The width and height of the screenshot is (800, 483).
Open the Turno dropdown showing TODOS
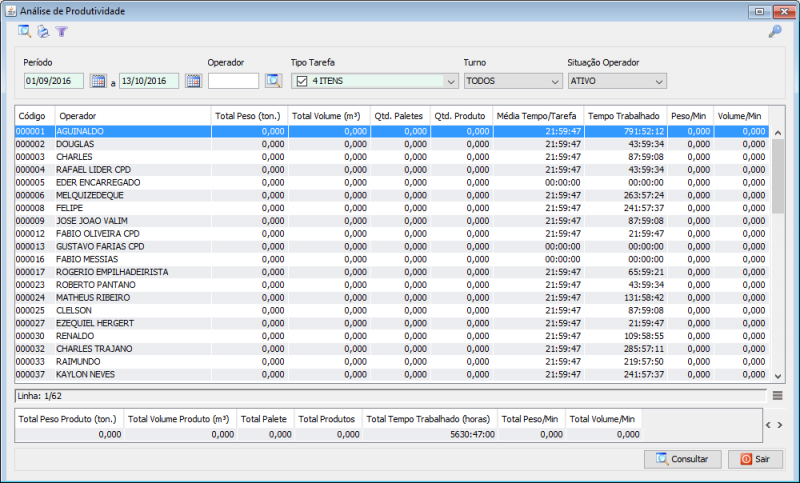point(555,81)
